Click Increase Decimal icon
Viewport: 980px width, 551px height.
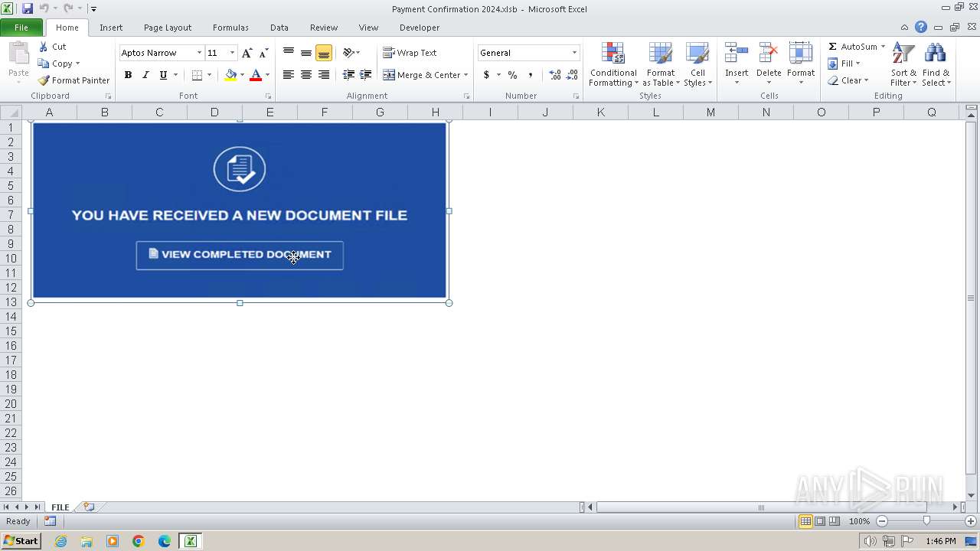pos(555,75)
